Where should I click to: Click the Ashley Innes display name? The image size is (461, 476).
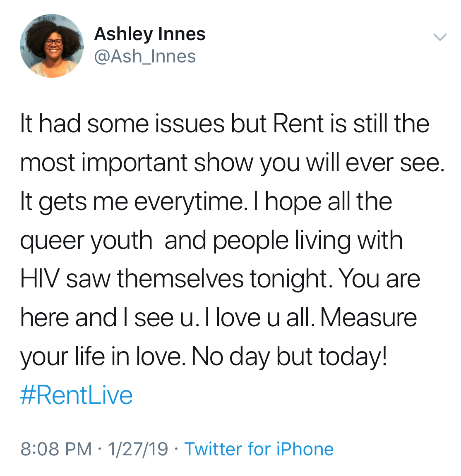coord(150,34)
